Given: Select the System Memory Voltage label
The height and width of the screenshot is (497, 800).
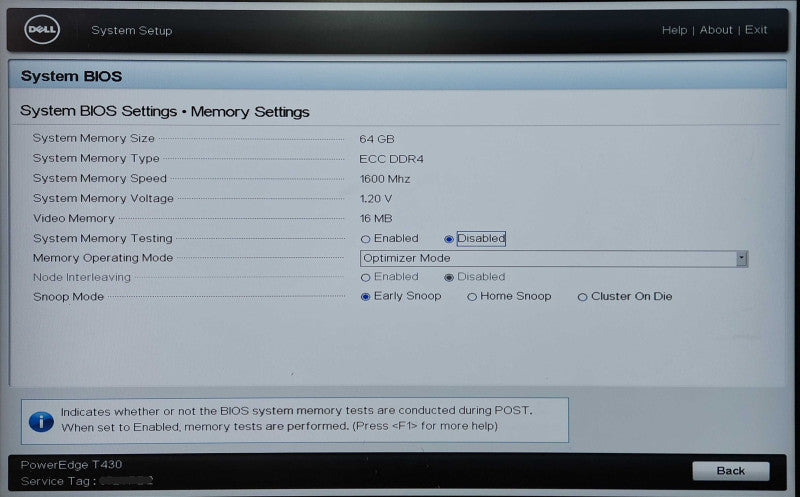Looking at the screenshot, I should pos(103,198).
